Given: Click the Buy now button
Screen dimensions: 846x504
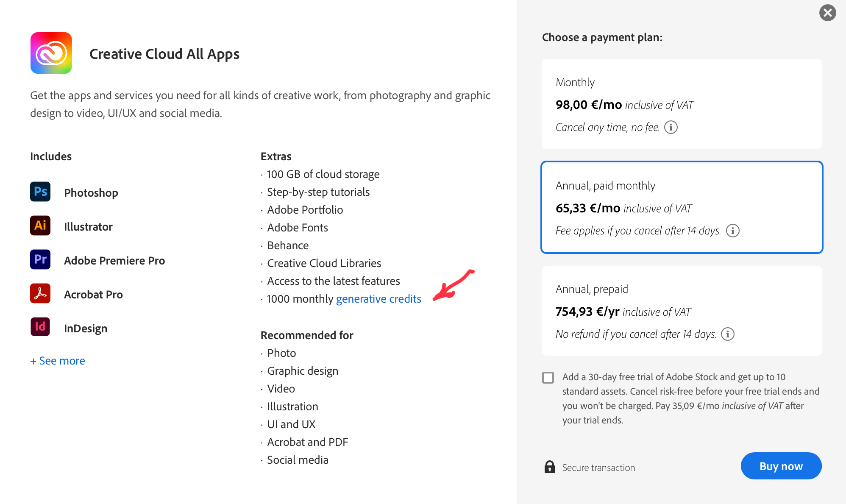Looking at the screenshot, I should click(781, 466).
